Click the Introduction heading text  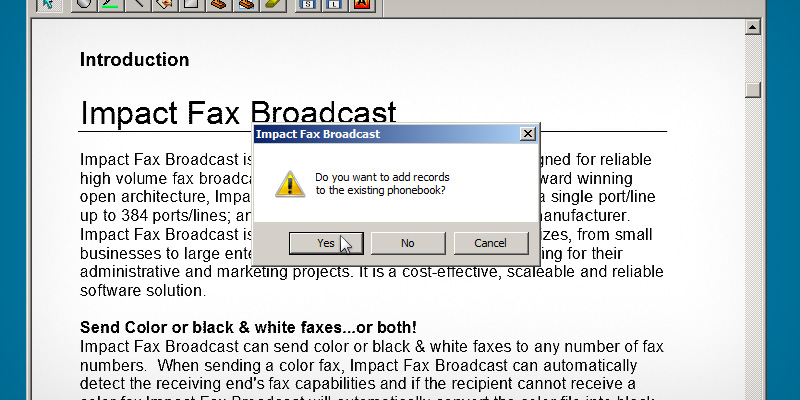click(134, 60)
